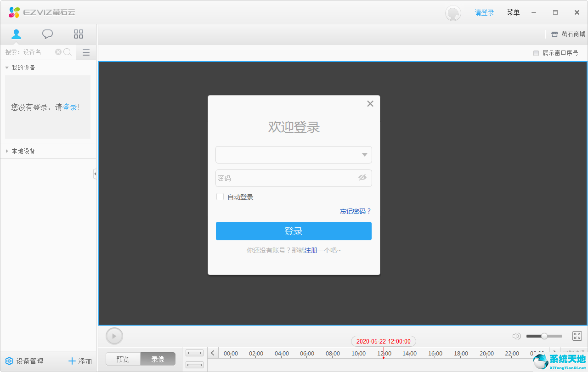The height and width of the screenshot is (372, 588).
Task: Open the device list menu icon
Action: pos(86,52)
